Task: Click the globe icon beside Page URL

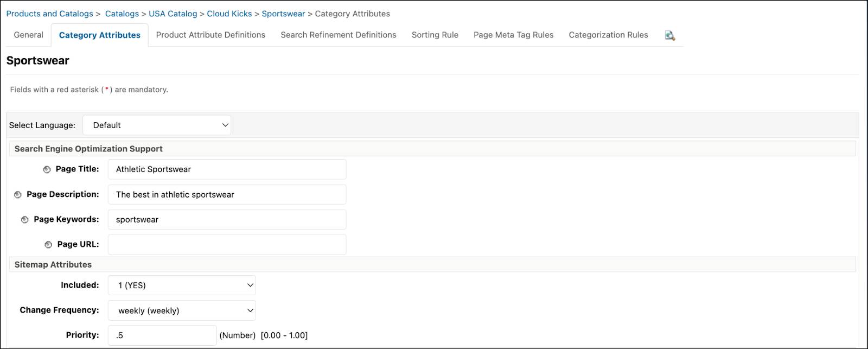Action: click(x=48, y=245)
